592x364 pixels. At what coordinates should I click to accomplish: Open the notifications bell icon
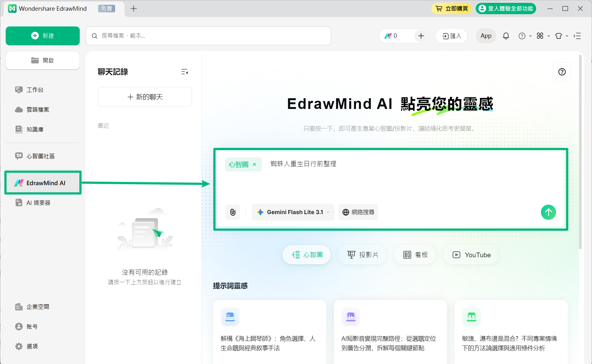(506, 36)
